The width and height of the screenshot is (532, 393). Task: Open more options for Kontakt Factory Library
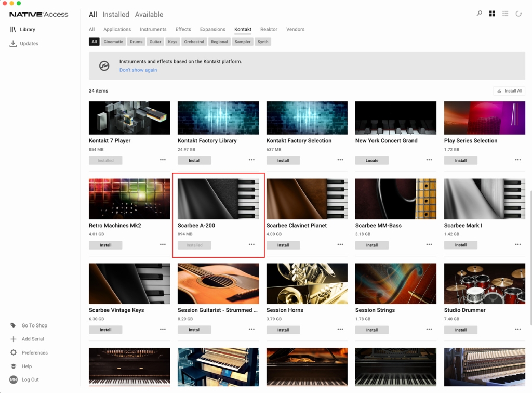coord(251,160)
